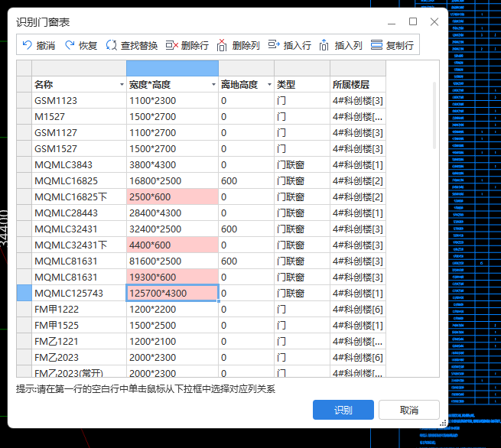Open the 名称 column dropdown arrow
Screen dimensions: 501x448
[x=122, y=85]
